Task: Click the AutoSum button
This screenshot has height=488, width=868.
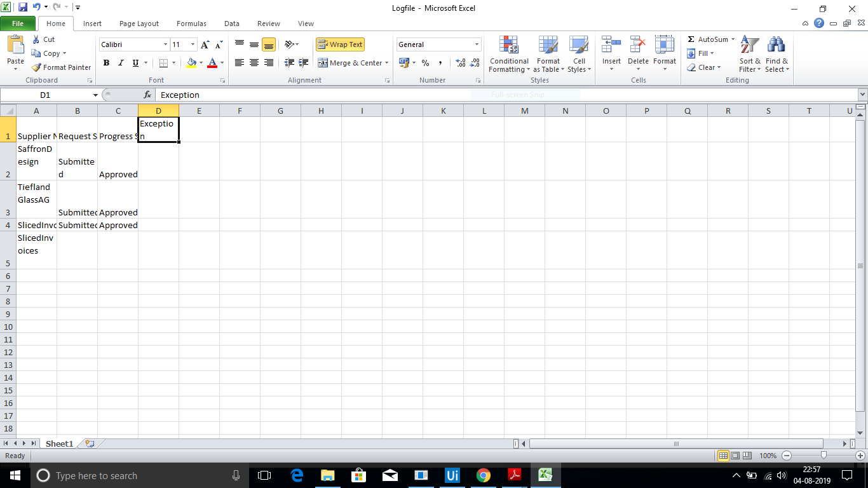Action: click(x=707, y=39)
